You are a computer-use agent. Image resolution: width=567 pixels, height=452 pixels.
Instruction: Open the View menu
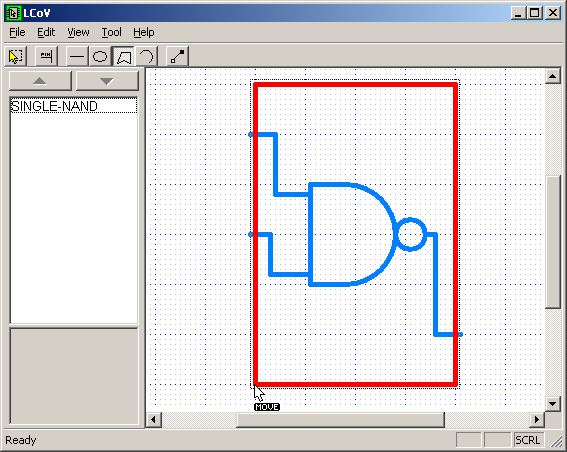pos(78,33)
